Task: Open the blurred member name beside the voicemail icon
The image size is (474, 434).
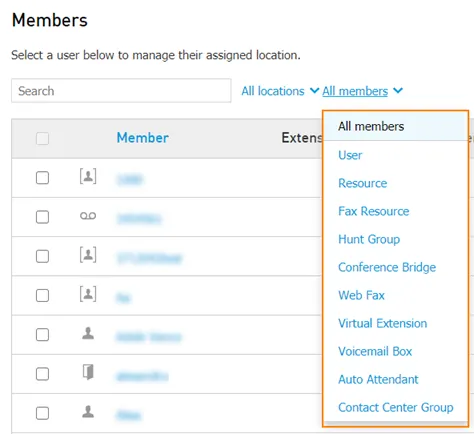Action: [139, 219]
